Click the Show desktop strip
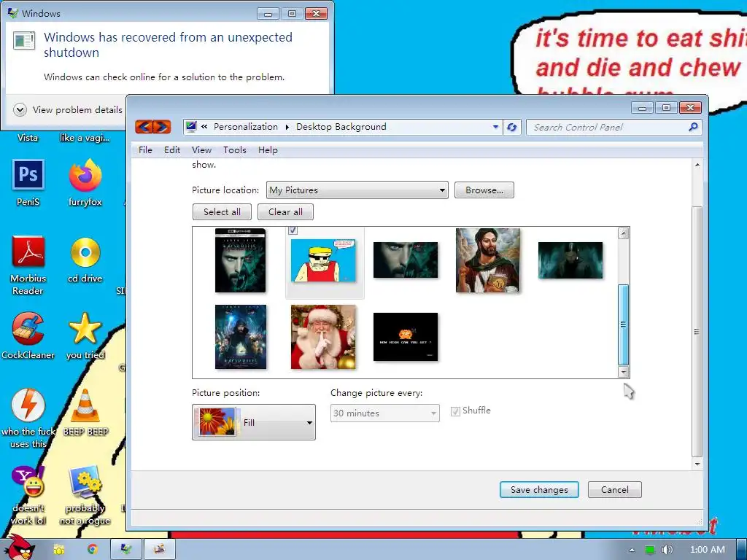This screenshot has height=560, width=747. click(742, 550)
